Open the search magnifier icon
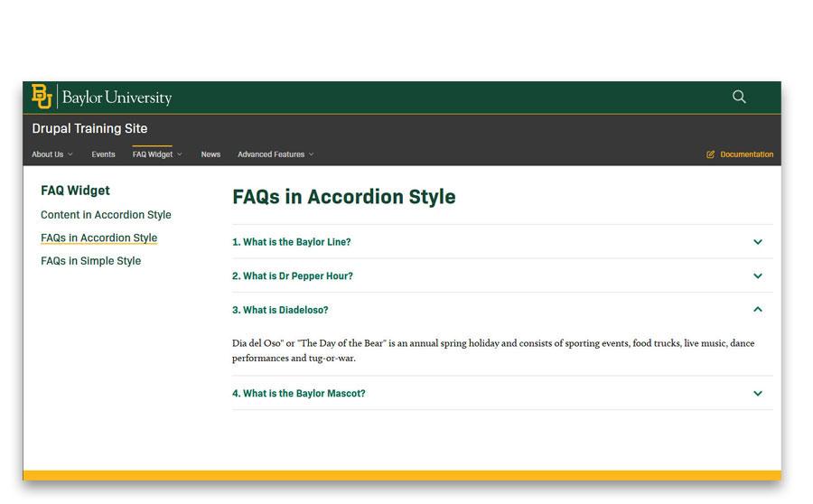This screenshot has height=504, width=813. [x=739, y=97]
